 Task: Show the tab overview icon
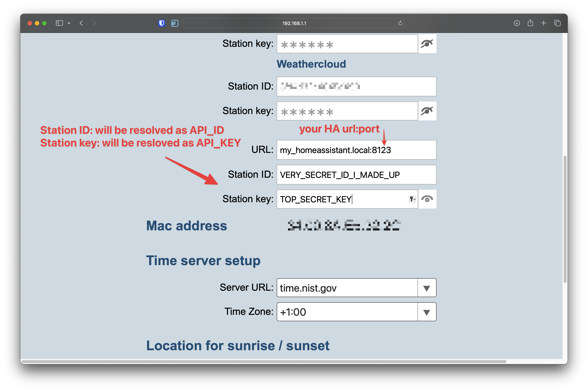click(557, 23)
